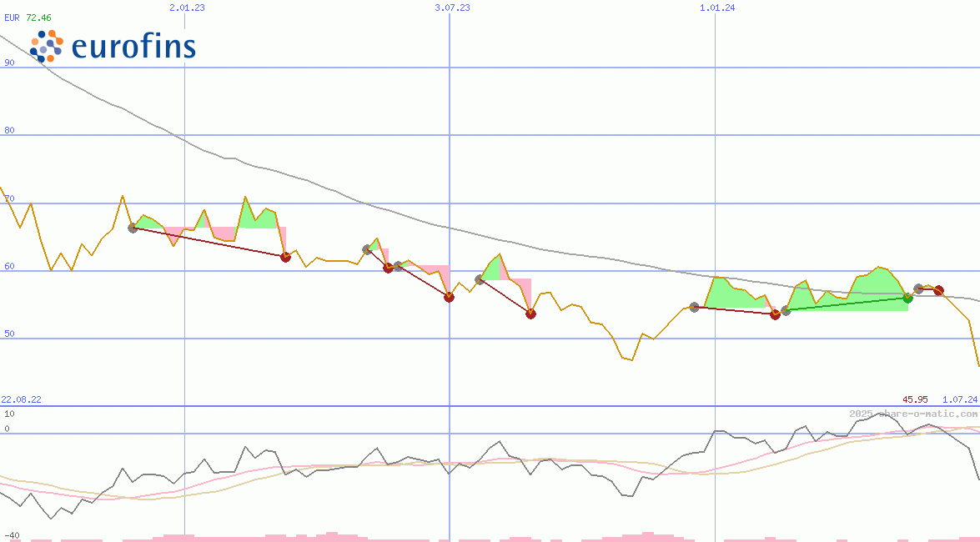
Task: Click the first red marker after 2.01.23
Action: [x=285, y=256]
